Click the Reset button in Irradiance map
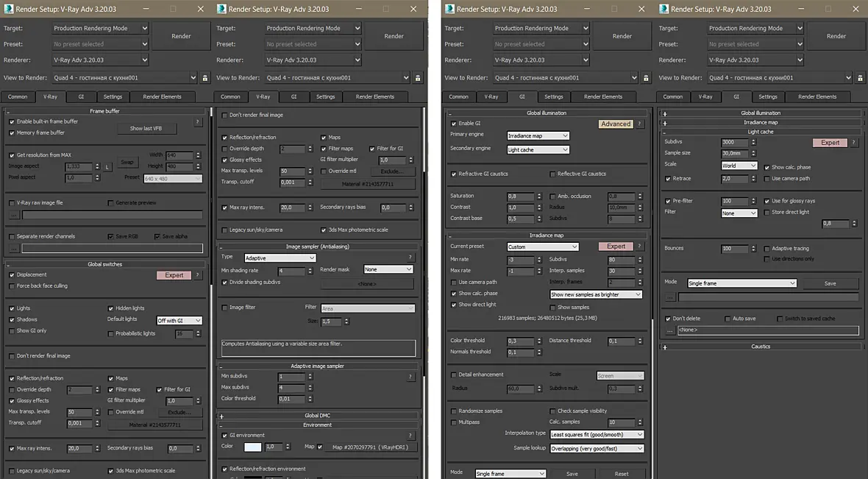Viewport: 868px width, 479px height. tap(621, 474)
